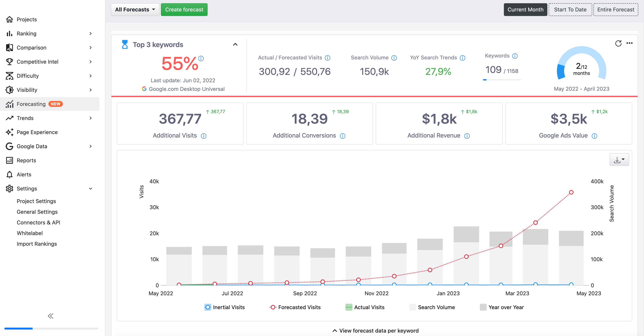The height and width of the screenshot is (336, 644).
Task: Show info for Keywords metric
Action: coord(515,56)
